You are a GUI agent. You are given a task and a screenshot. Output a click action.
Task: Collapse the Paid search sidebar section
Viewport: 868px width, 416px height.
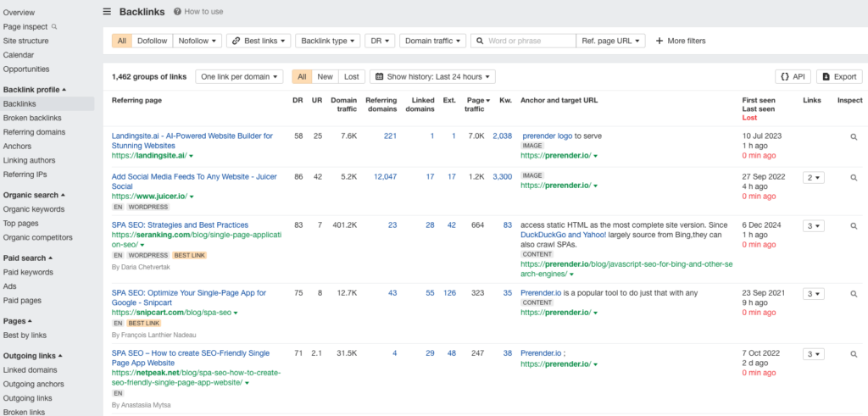(28, 258)
